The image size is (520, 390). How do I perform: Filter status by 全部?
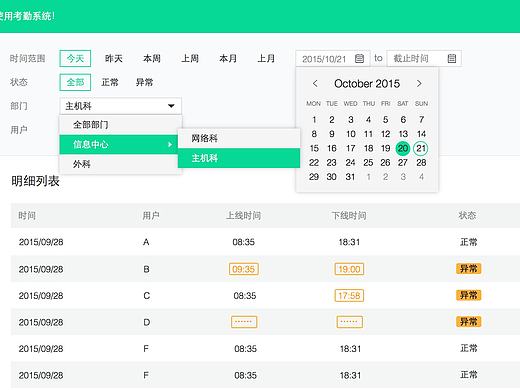(75, 82)
